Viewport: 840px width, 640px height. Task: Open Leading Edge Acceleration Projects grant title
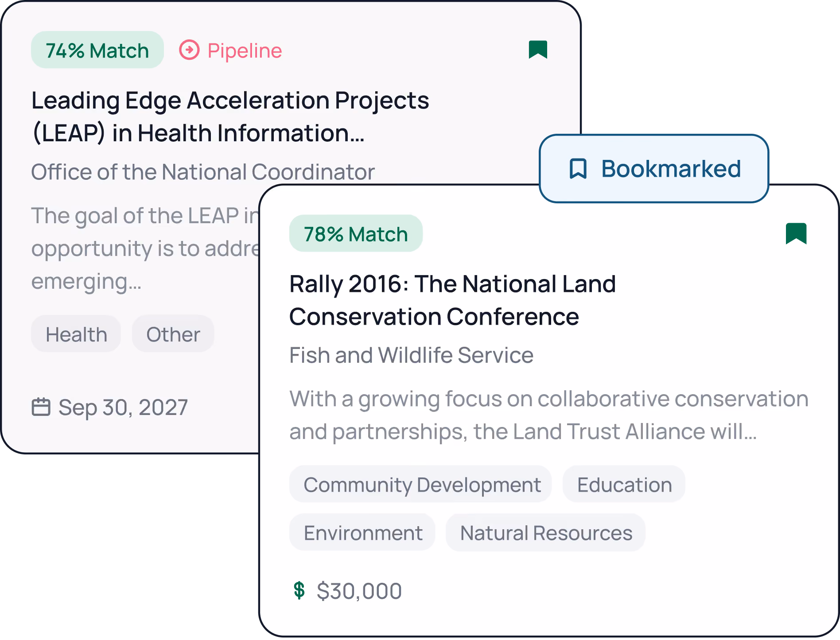pyautogui.click(x=230, y=116)
